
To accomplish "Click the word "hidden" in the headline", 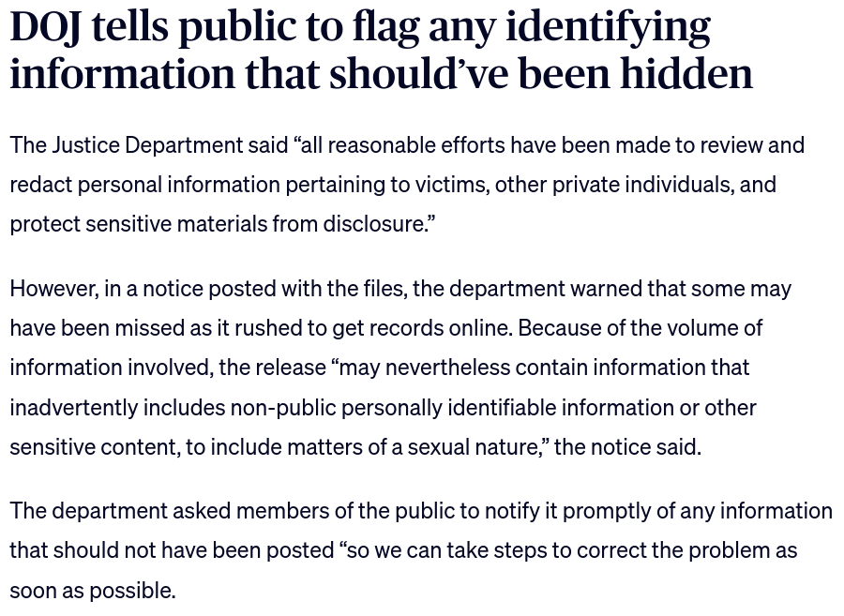I will [x=686, y=73].
